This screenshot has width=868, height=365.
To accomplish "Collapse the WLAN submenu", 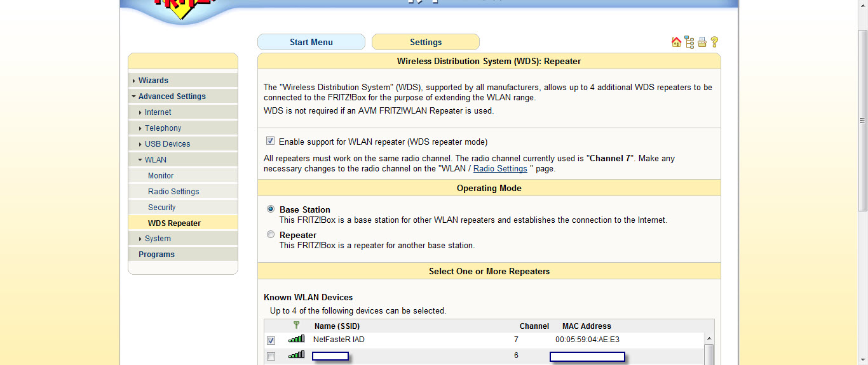I will coord(183,160).
